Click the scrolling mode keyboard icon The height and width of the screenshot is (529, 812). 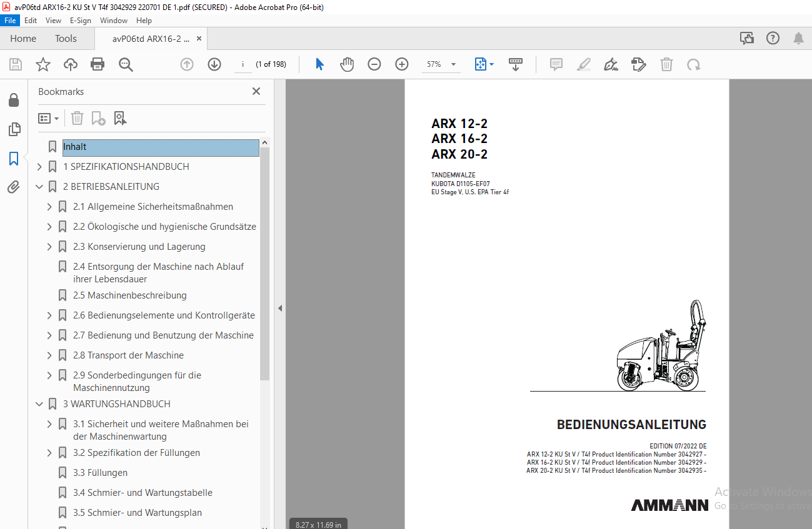click(516, 64)
